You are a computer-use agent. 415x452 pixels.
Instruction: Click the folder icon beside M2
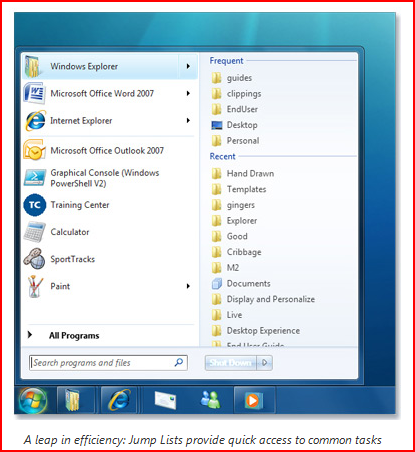(216, 268)
